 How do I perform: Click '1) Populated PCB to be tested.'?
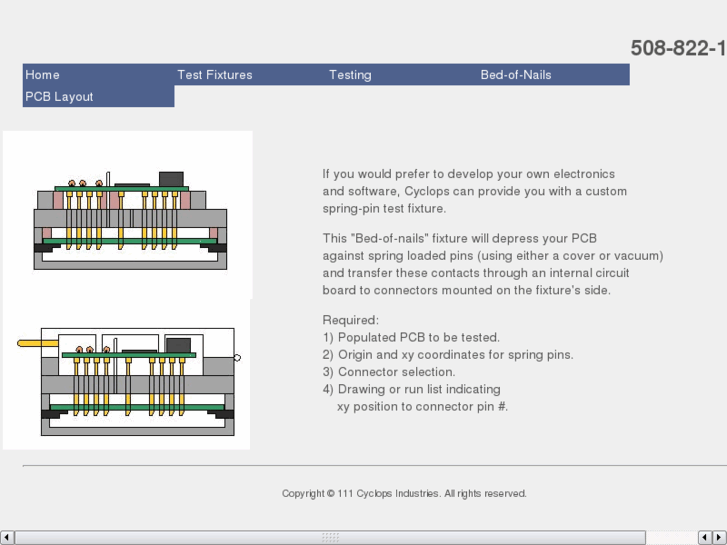click(x=411, y=337)
